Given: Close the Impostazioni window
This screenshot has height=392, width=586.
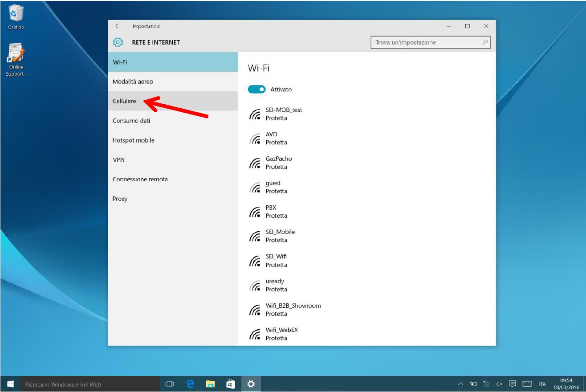Looking at the screenshot, I should (x=486, y=26).
